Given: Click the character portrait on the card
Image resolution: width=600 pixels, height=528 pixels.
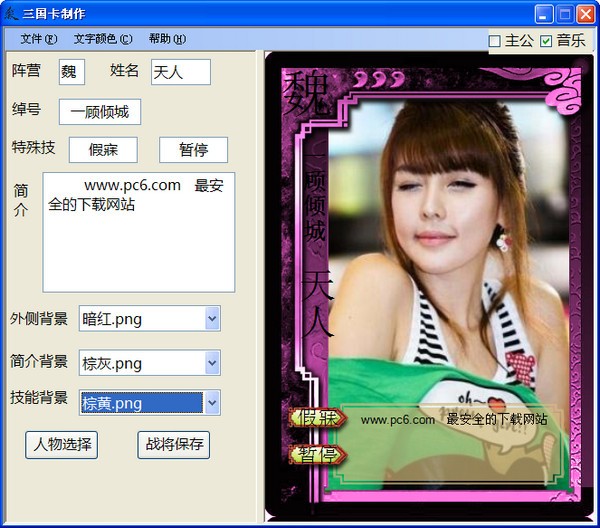Looking at the screenshot, I should (x=450, y=250).
